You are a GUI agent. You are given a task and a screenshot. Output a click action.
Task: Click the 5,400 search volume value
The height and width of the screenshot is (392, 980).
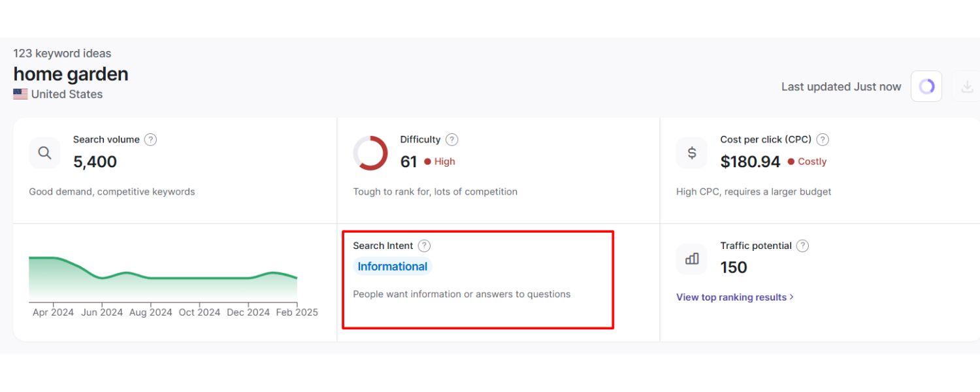(95, 162)
